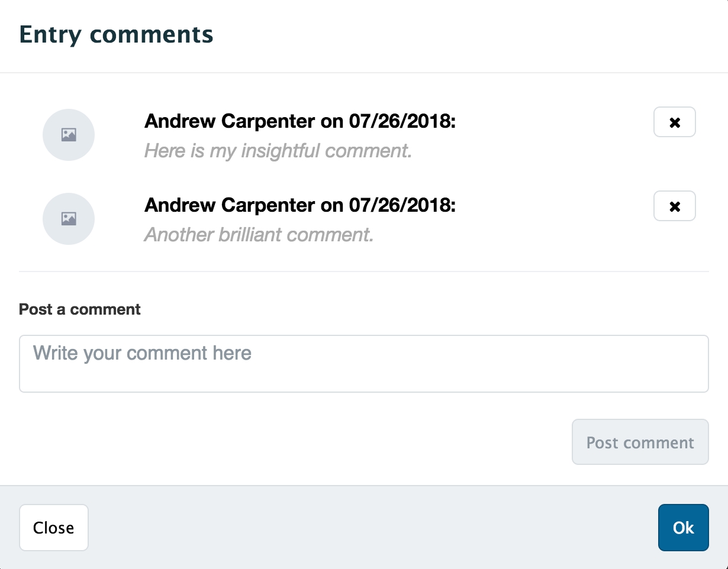Focus the 'Write your comment here' text box

(x=363, y=363)
